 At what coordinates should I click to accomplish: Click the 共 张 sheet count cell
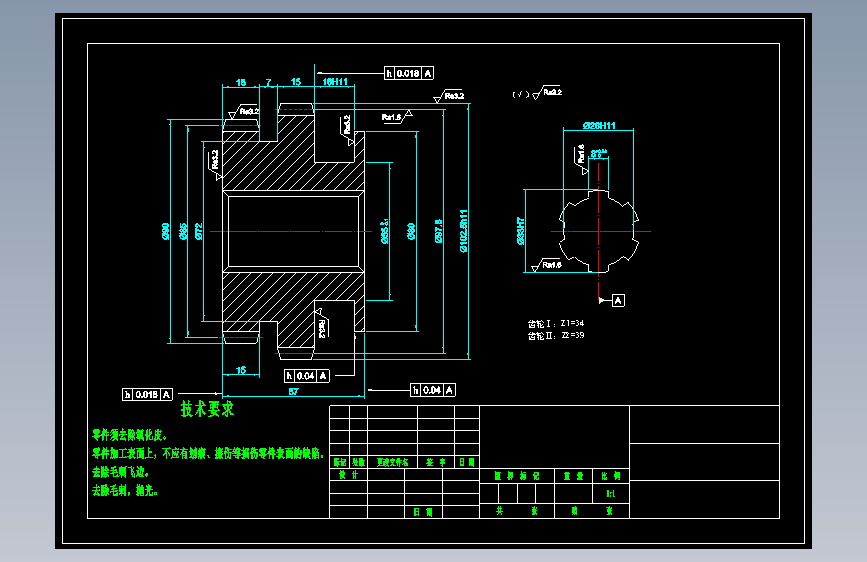(x=517, y=511)
